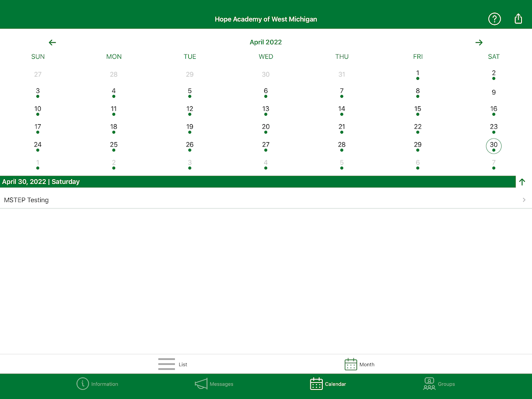Image resolution: width=532 pixels, height=399 pixels.
Task: Select April 6 on the calendar
Action: (x=266, y=92)
